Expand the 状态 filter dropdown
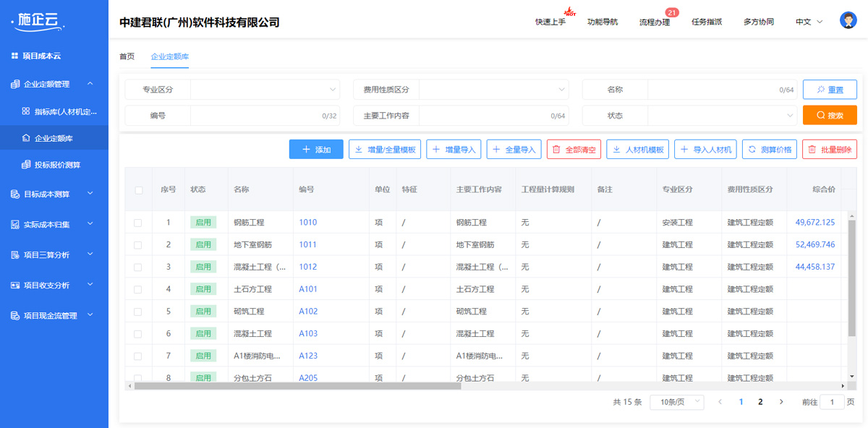The height and width of the screenshot is (428, 868). [x=721, y=116]
